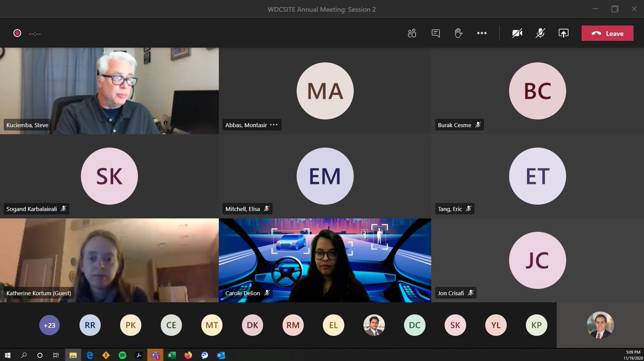Click the Carole Delion name label
The image size is (644, 361).
243,293
